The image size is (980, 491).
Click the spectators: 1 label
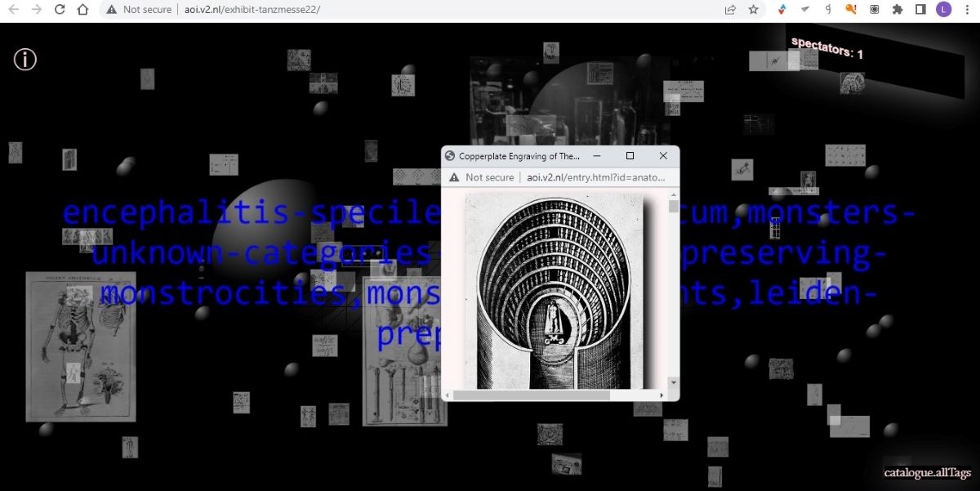click(826, 47)
